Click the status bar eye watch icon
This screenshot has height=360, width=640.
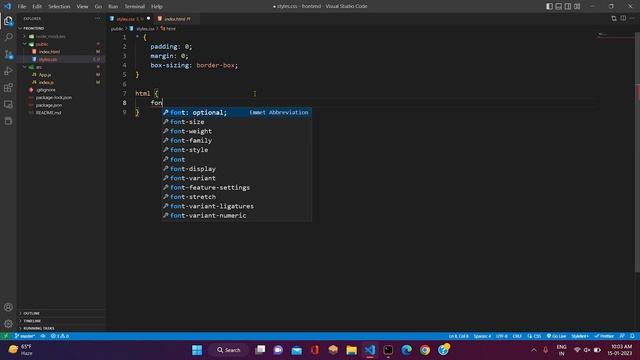click(43, 336)
